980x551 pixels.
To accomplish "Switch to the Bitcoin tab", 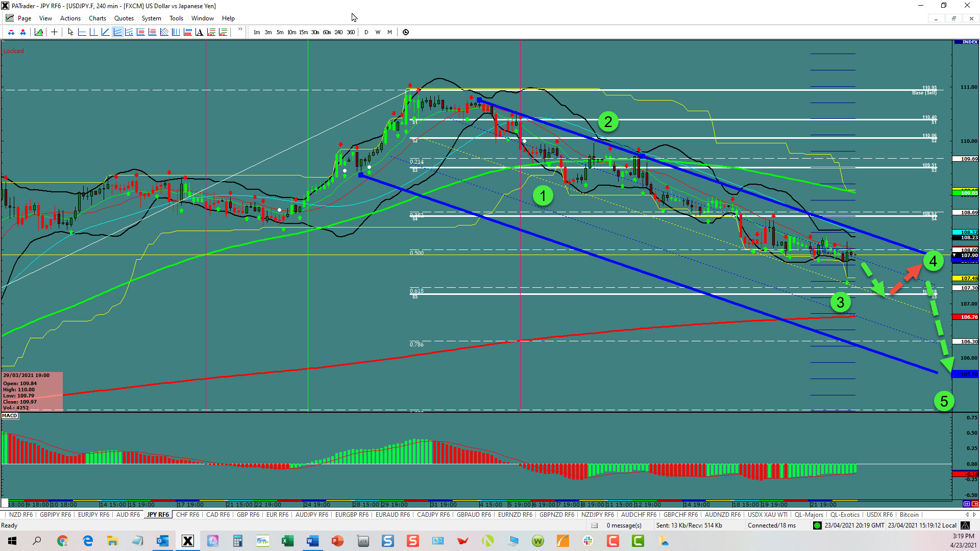I will [909, 515].
